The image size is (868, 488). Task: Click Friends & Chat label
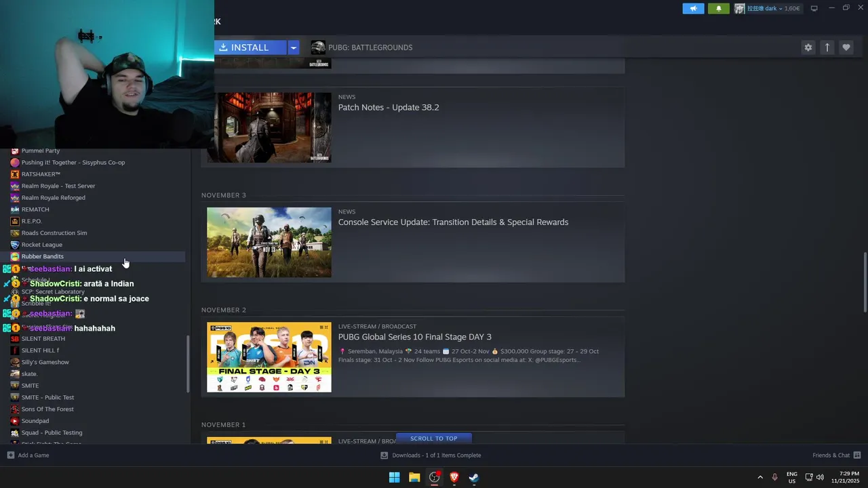pyautogui.click(x=831, y=455)
